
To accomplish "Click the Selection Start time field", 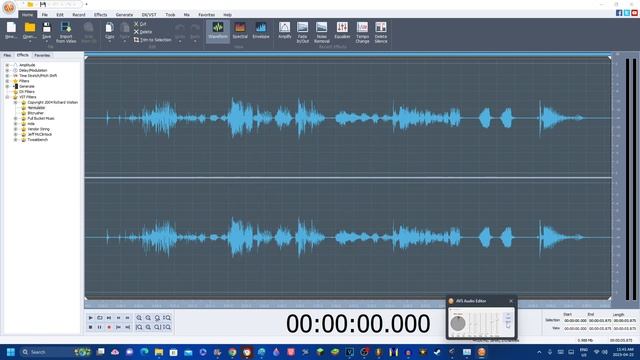I will click(575, 321).
